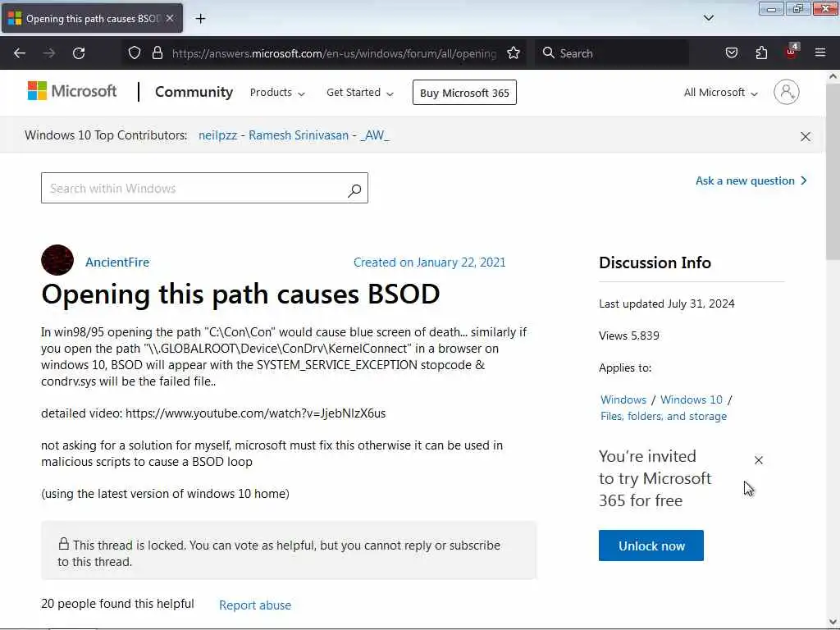Minimize the browser window
840x630 pixels.
(771, 9)
